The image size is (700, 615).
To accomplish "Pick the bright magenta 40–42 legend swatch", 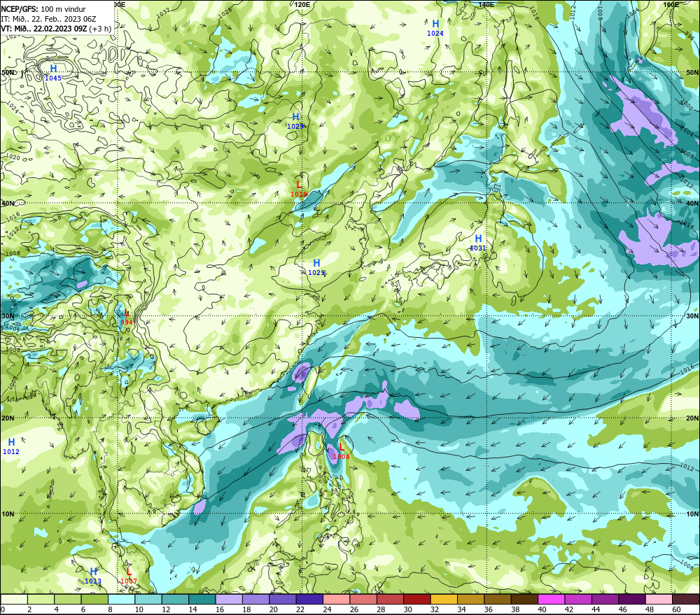I will pyautogui.click(x=552, y=599).
